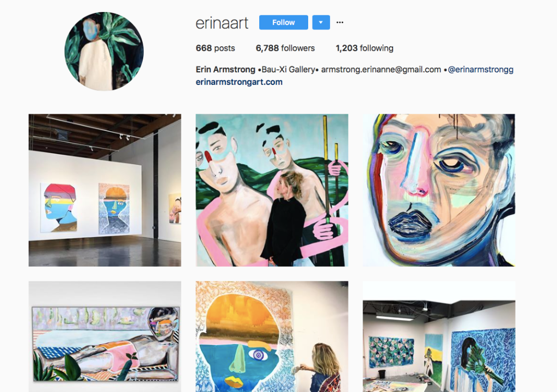Click the erinaart username heading
Screen dimensions: 557x392
222,23
